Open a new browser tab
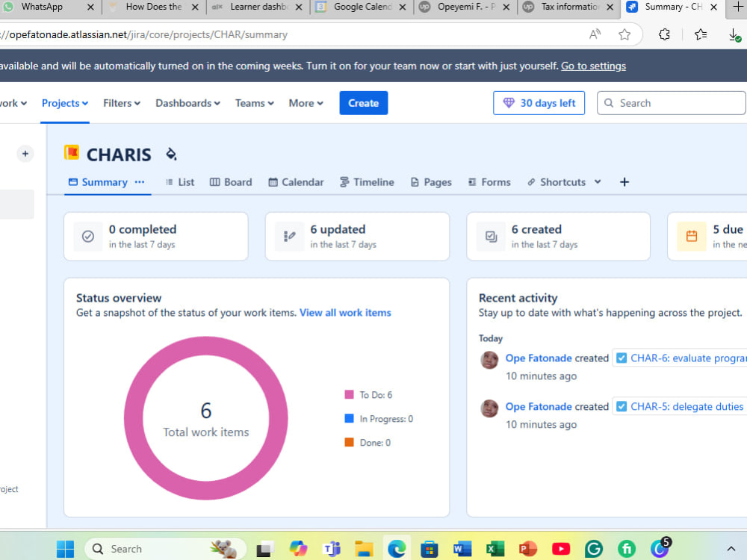Image resolution: width=747 pixels, height=560 pixels. click(x=737, y=7)
